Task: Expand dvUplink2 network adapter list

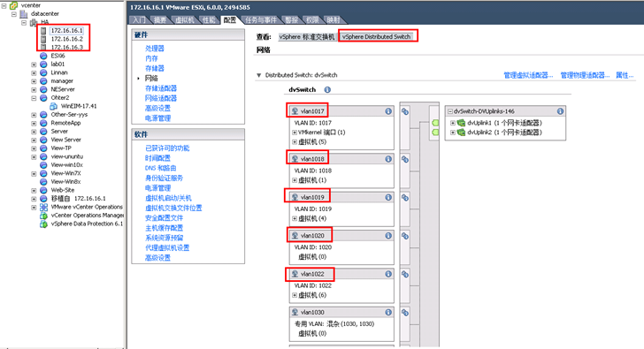Action: (453, 132)
